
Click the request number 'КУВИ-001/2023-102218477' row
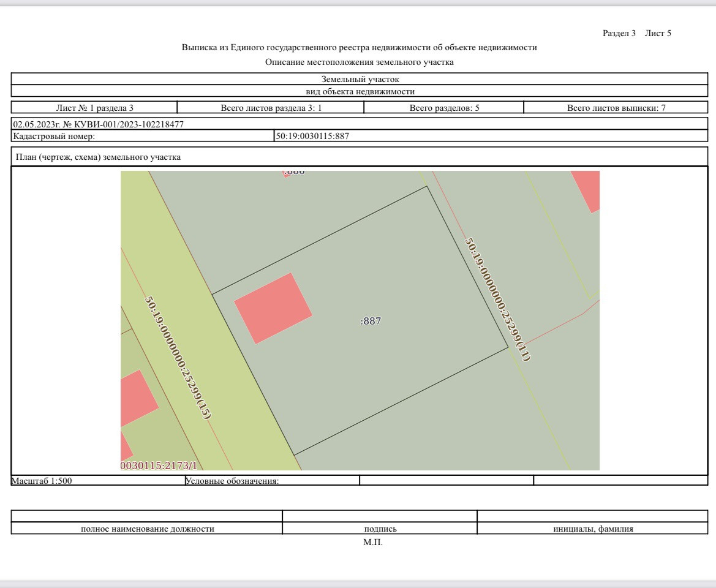[x=360, y=124]
